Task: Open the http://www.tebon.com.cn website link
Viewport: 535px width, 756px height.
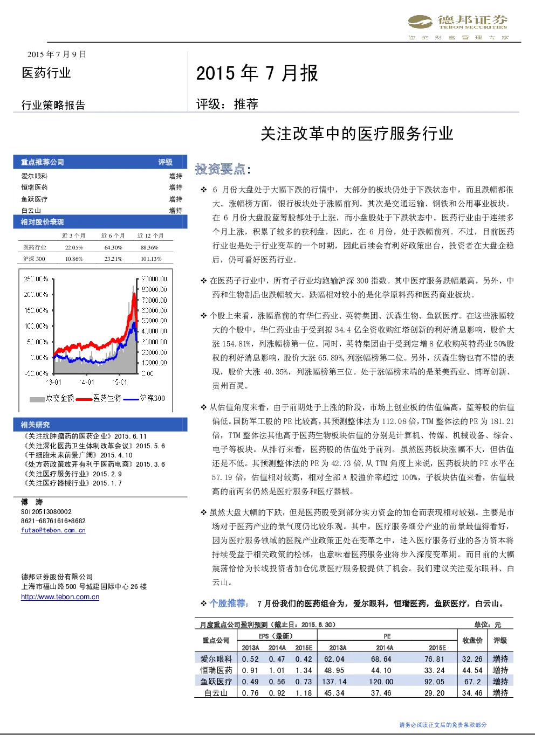Action: [x=60, y=597]
